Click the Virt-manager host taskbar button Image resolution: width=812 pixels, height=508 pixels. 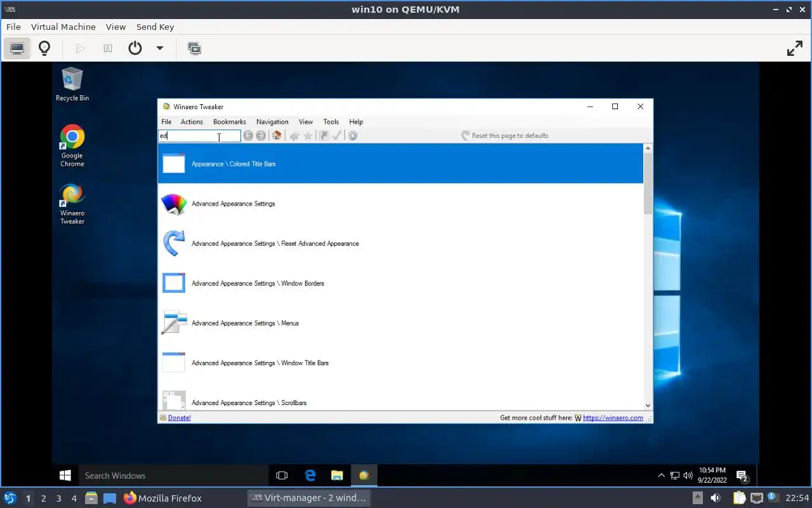[x=308, y=498]
